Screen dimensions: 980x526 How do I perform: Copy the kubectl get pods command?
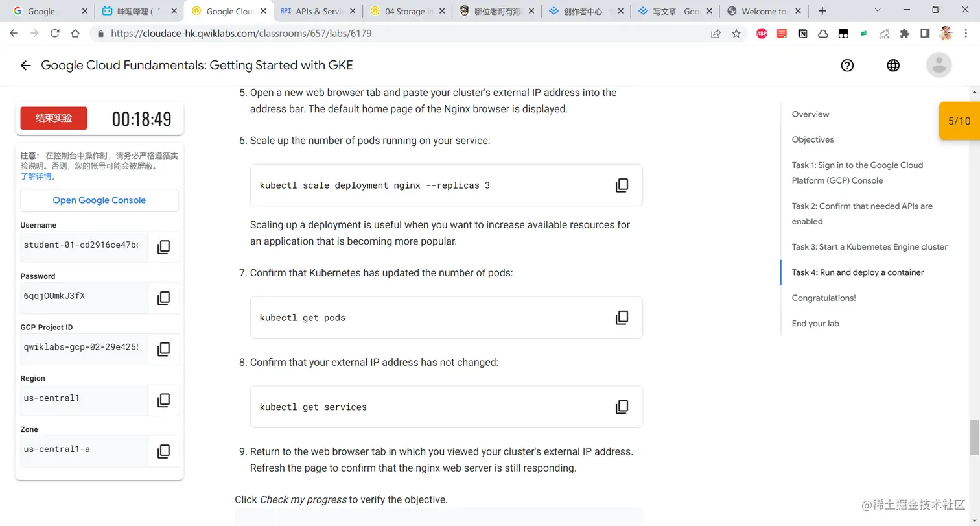[622, 318]
